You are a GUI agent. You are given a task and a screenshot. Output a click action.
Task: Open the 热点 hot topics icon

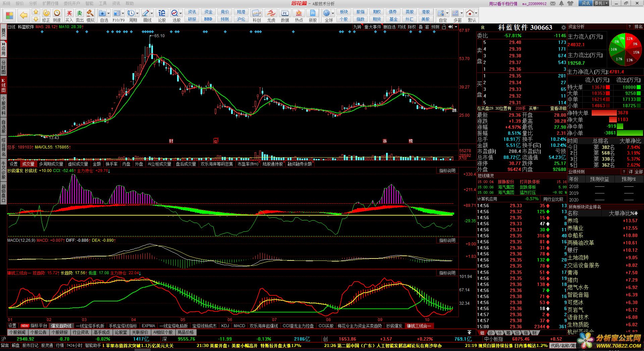click(299, 13)
